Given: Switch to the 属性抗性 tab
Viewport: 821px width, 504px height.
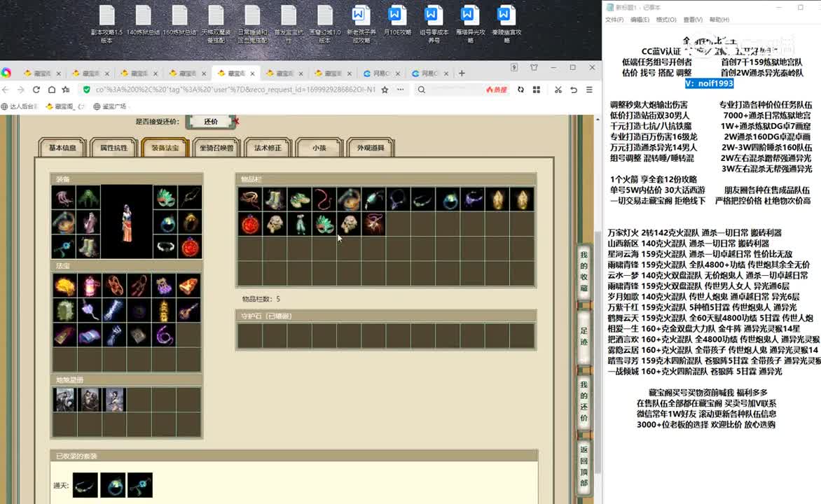Looking at the screenshot, I should (x=113, y=148).
